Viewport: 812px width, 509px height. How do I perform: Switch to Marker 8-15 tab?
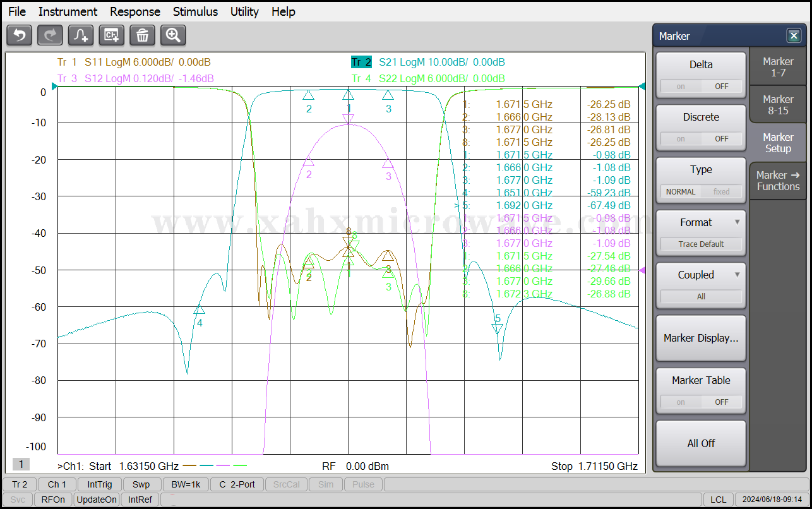click(778, 104)
